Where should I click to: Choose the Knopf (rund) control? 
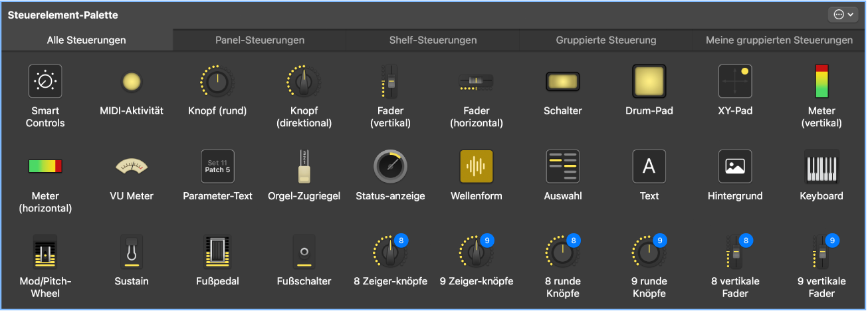(x=217, y=82)
